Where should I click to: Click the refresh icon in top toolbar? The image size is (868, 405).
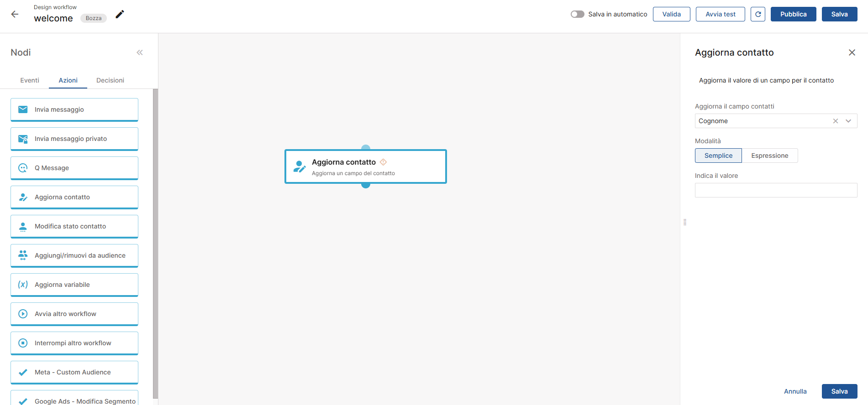pos(758,14)
